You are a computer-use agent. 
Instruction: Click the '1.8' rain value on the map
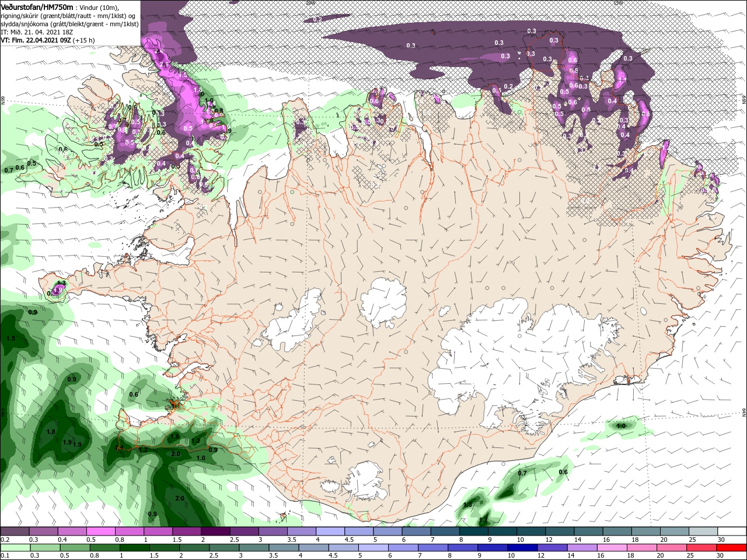pos(51,432)
